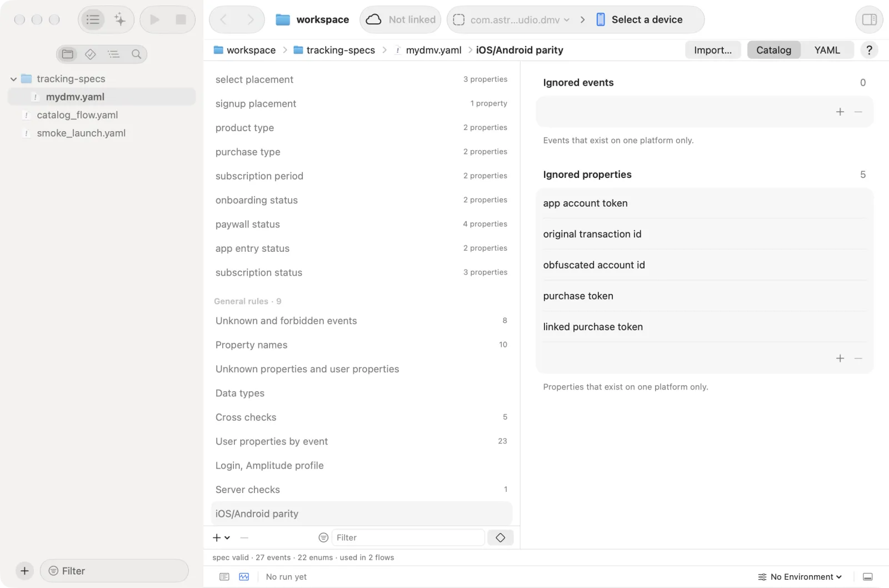
Task: Select mydmv.yaml in the sidebar
Action: [102, 97]
